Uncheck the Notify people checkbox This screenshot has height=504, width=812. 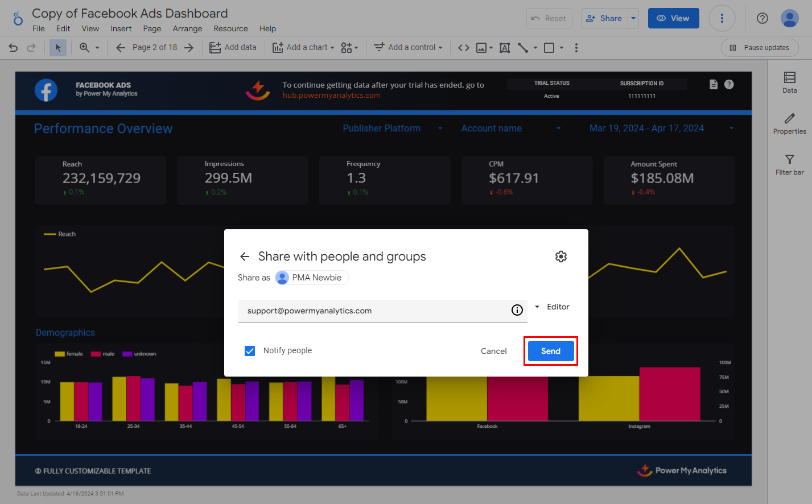click(x=250, y=350)
